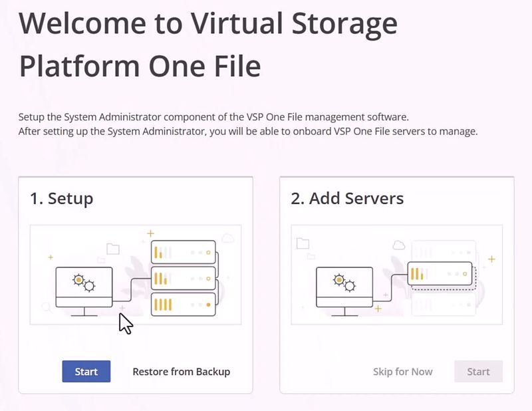Select Skip for Now under Add Servers
Image resolution: width=532 pixels, height=411 pixels.
403,372
